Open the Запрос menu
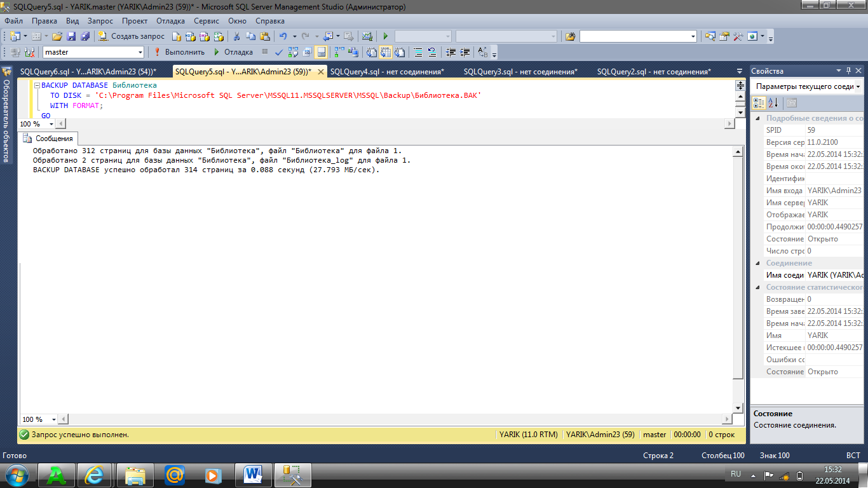The width and height of the screenshot is (868, 488). [100, 20]
